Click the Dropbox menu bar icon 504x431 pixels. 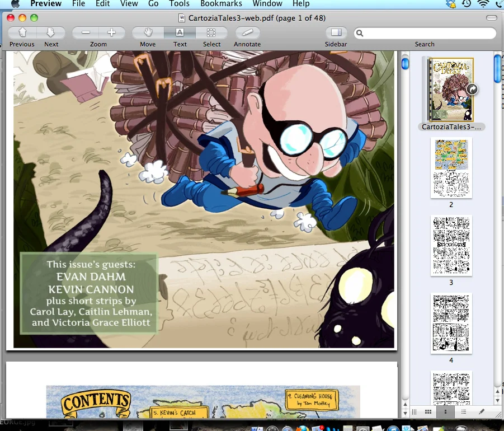pos(451,3)
